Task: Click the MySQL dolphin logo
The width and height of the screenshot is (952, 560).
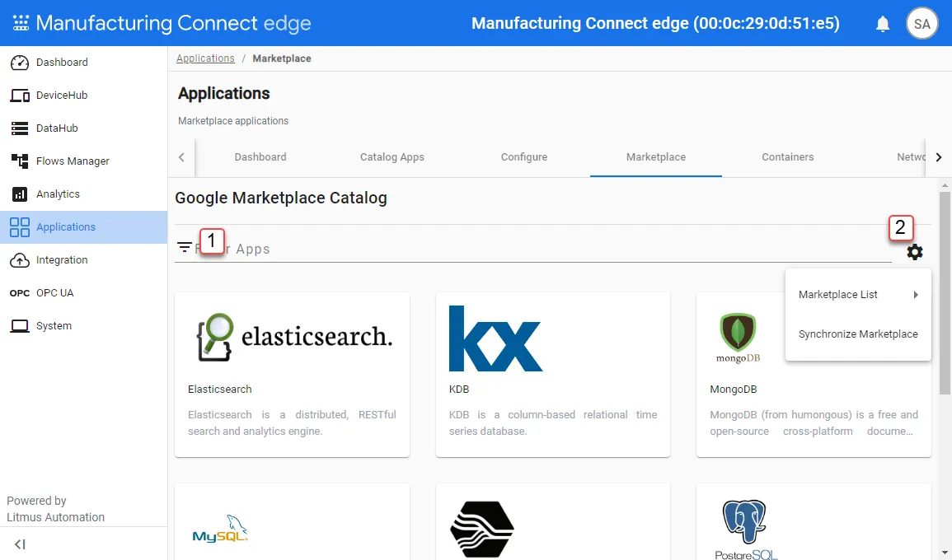Action: [220, 529]
